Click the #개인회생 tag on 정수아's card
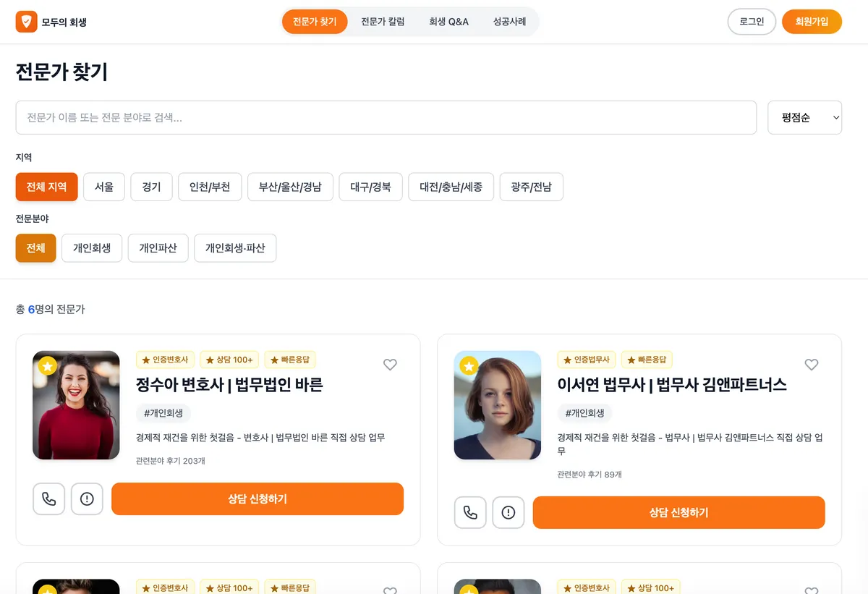Viewport: 868px width, 594px height. click(x=163, y=413)
